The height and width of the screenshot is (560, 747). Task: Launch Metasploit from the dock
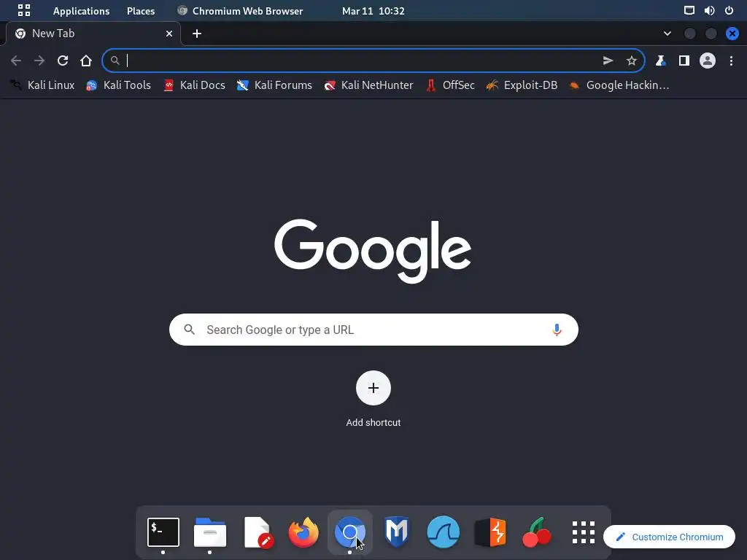[397, 532]
